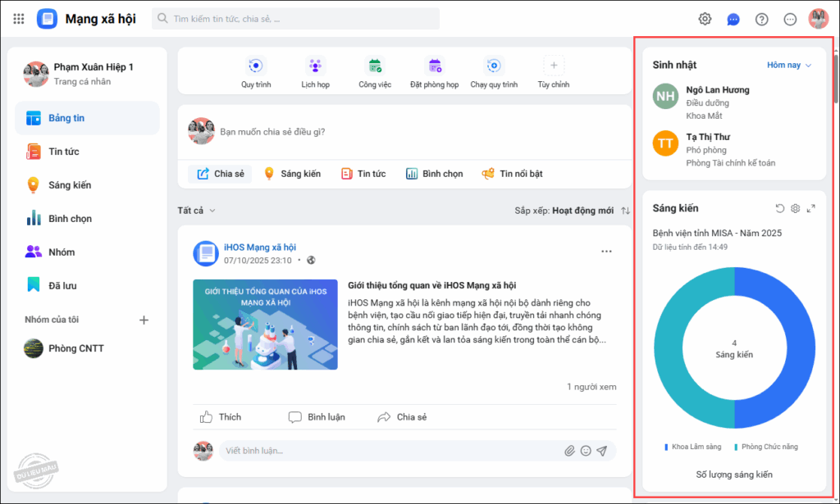Viewport: 840px width, 504px height.
Task: Open Sáng kiến widget settings gear
Action: 796,209
